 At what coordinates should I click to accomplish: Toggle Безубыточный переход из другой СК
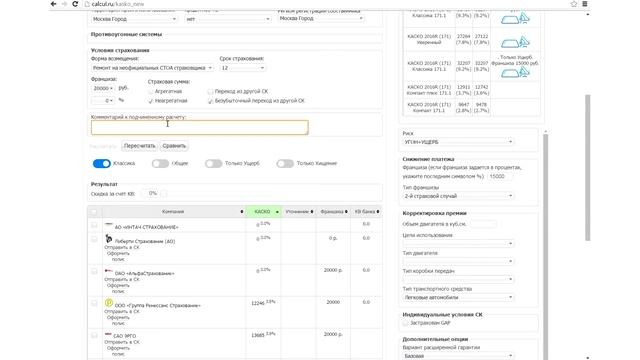click(211, 101)
